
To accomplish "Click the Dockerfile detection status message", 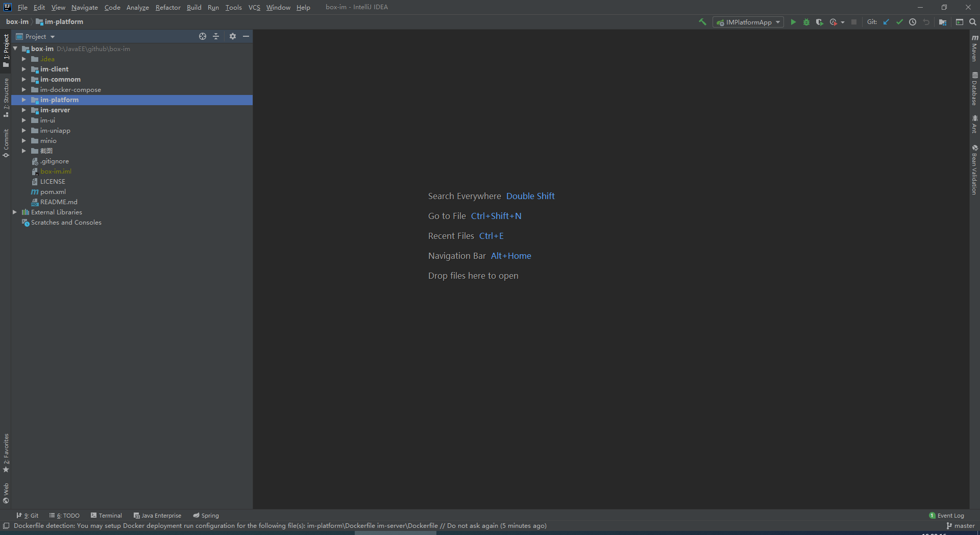I will click(x=280, y=526).
